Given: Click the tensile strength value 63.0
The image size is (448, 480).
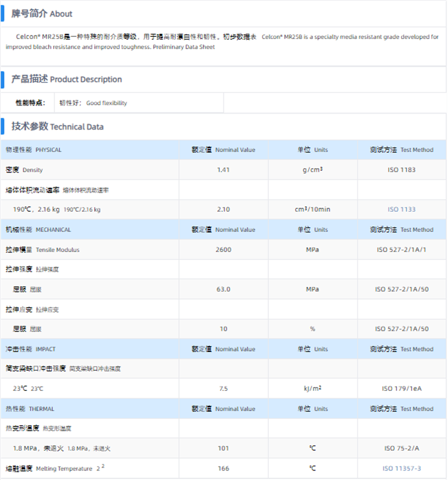Looking at the screenshot, I should [223, 290].
